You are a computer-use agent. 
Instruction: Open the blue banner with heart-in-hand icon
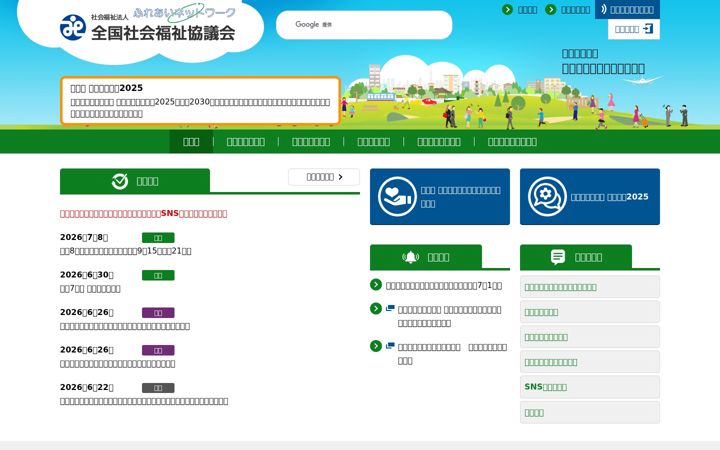coord(440,197)
